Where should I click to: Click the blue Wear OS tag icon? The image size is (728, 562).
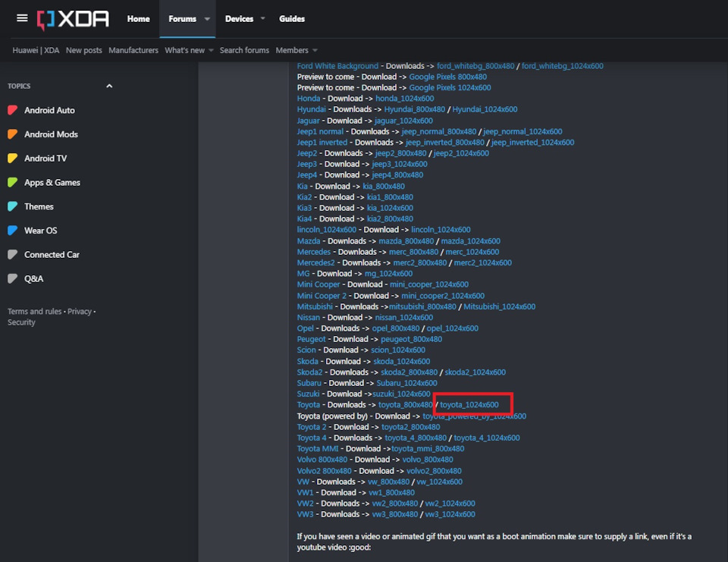[13, 231]
